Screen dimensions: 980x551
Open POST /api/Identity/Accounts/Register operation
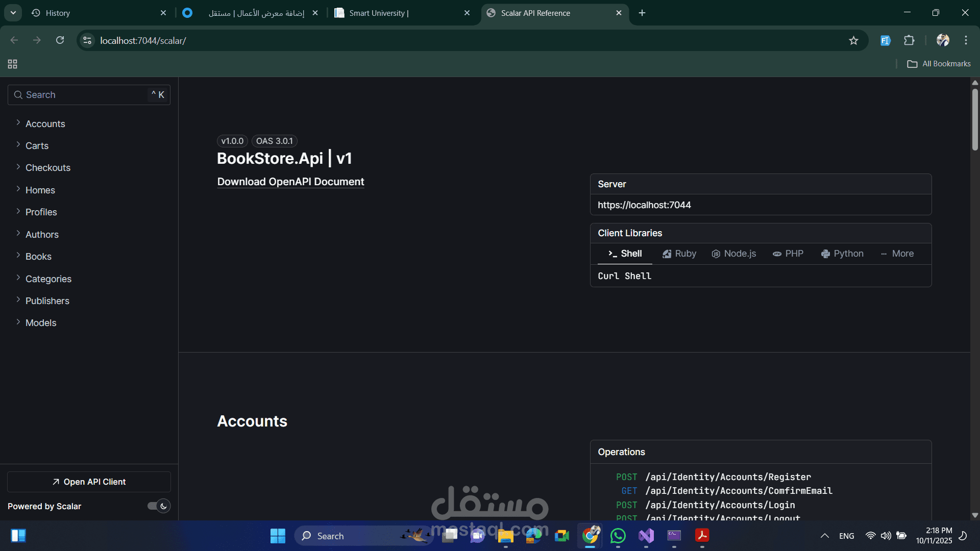pyautogui.click(x=714, y=477)
